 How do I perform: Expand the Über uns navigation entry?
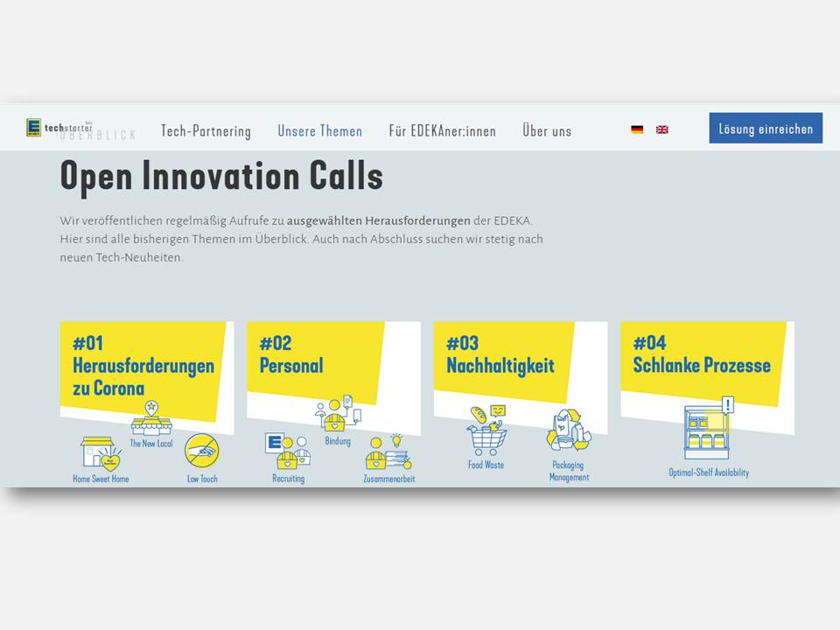(546, 129)
